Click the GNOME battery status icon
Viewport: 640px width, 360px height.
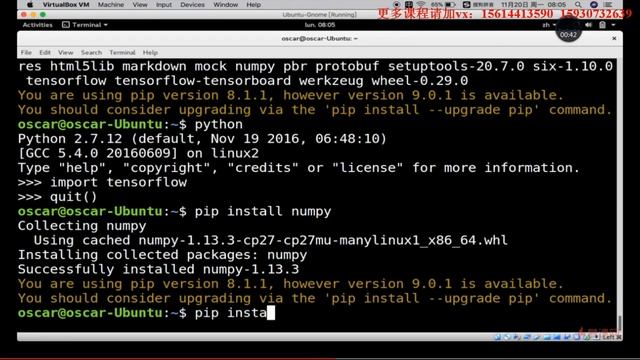[x=602, y=25]
